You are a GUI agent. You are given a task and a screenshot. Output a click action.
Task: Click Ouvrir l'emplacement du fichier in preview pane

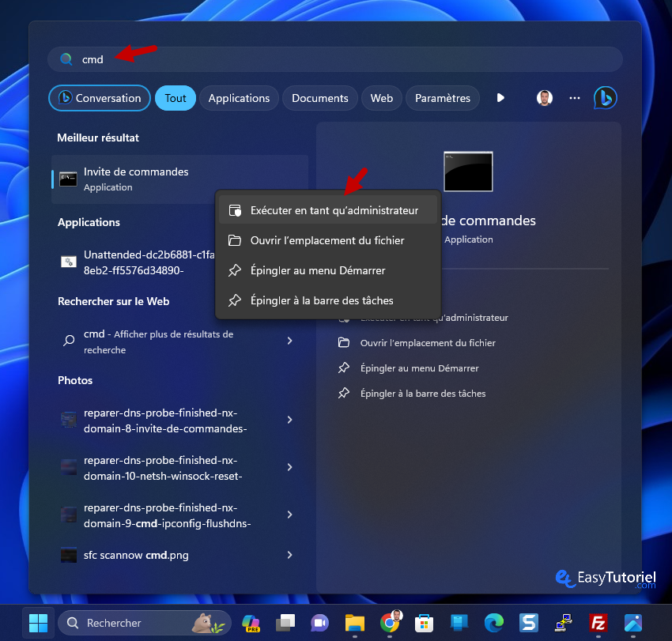coord(427,343)
